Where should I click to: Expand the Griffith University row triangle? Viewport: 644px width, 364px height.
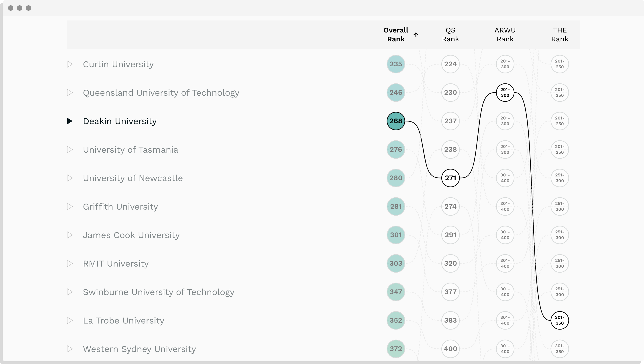pos(70,207)
